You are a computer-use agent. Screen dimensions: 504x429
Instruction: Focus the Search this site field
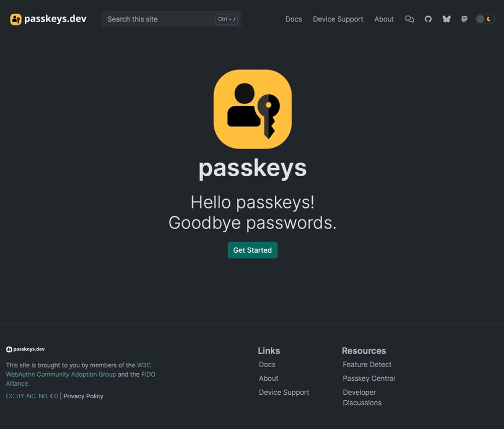pos(172,19)
